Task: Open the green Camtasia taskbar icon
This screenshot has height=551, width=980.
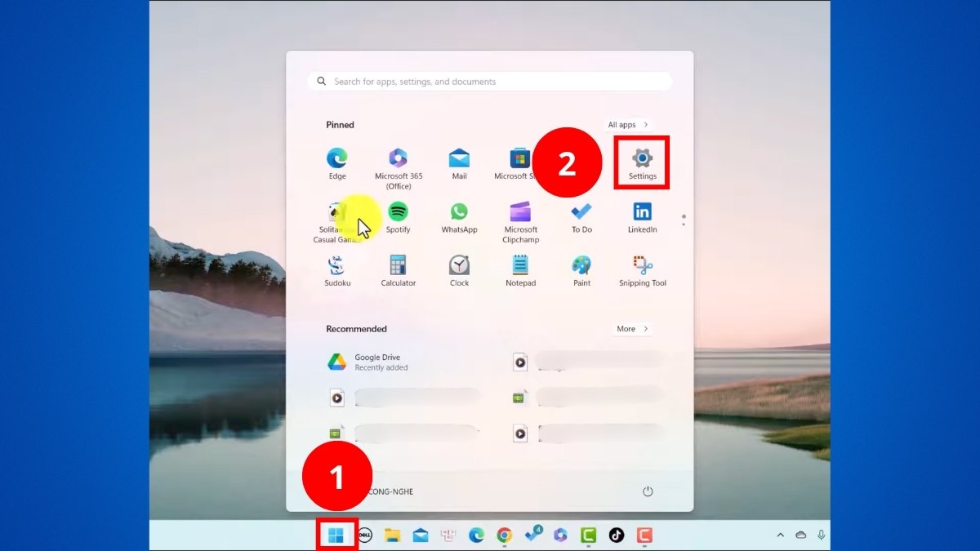Action: 588,535
